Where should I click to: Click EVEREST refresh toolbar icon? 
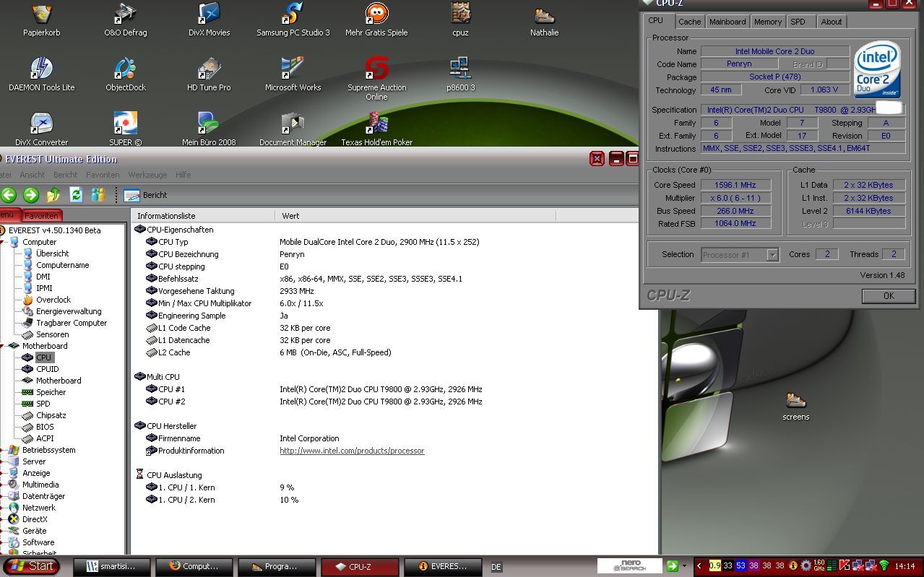[x=76, y=195]
